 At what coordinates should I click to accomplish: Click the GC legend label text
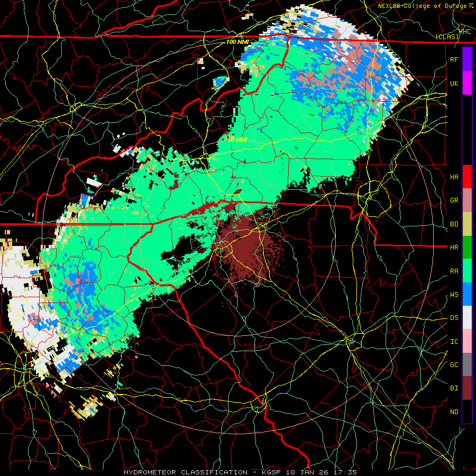(454, 365)
